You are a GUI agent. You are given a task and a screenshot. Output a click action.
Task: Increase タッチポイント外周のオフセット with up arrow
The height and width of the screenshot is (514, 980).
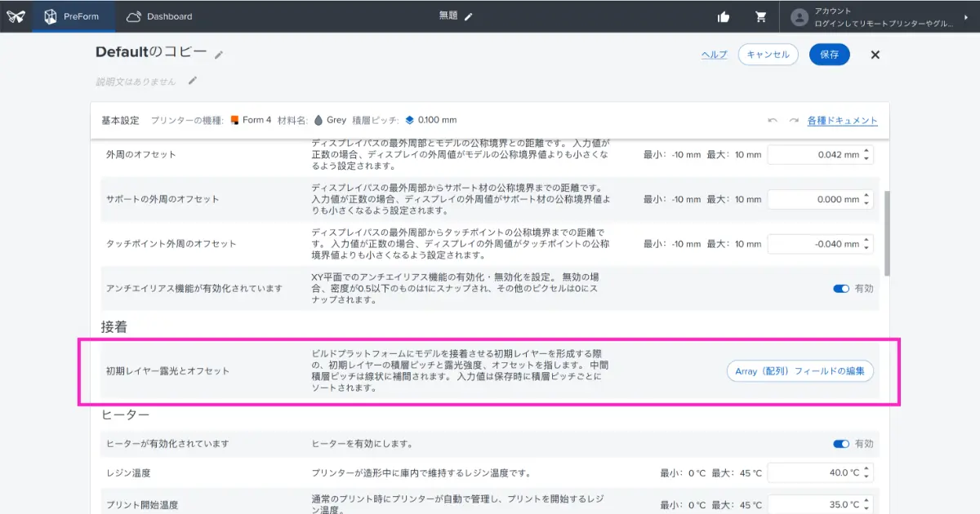(867, 240)
